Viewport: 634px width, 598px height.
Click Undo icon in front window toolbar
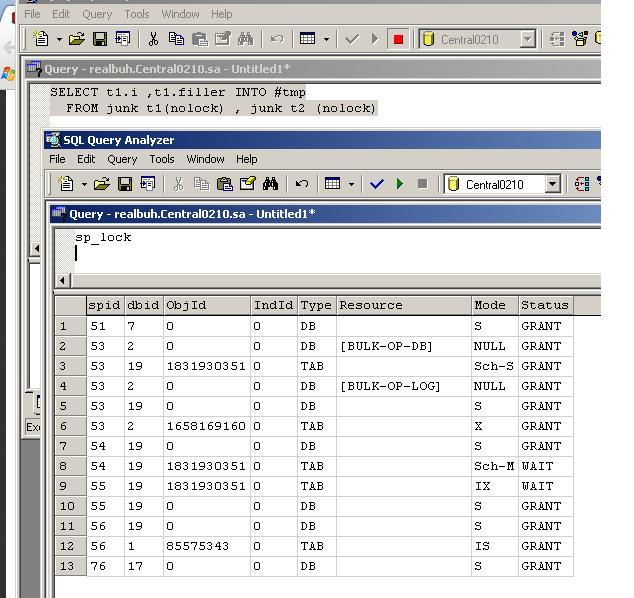tap(301, 184)
